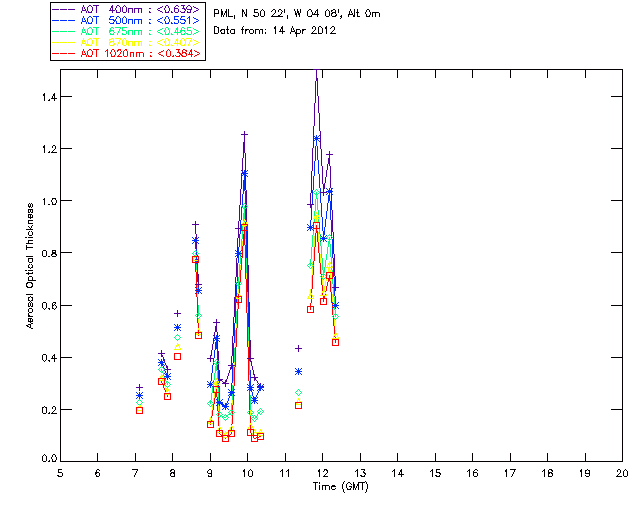
Task: Click the 15 x-axis label
Action: 435,473
